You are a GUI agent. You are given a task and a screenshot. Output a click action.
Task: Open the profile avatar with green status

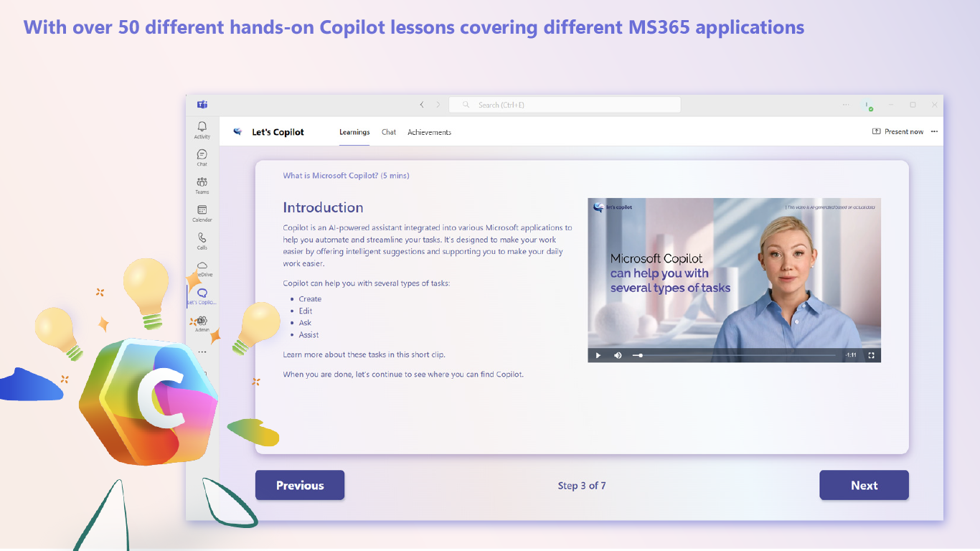click(x=868, y=105)
